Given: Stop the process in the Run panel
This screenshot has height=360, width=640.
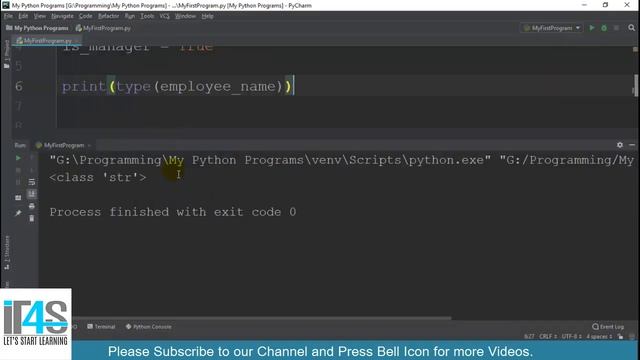Looking at the screenshot, I should pos(18,170).
